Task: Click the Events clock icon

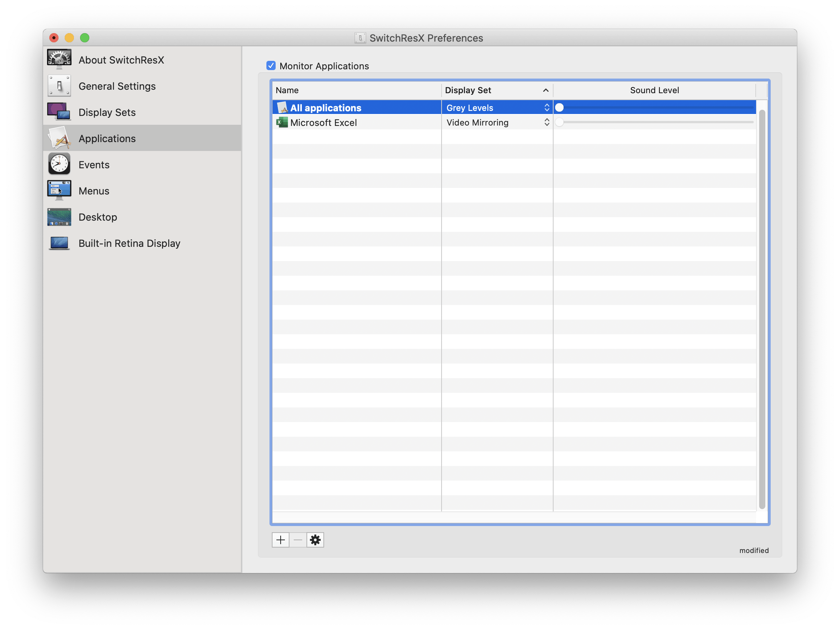Action: click(x=59, y=164)
